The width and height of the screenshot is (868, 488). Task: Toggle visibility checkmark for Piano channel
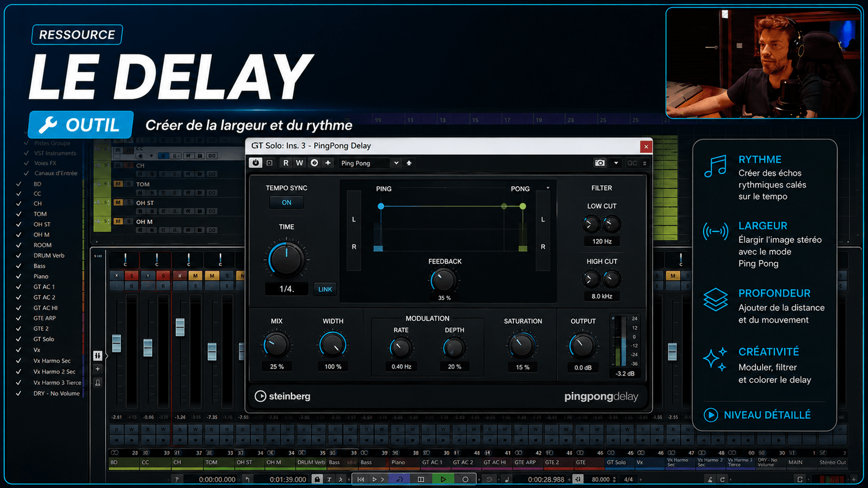[19, 276]
